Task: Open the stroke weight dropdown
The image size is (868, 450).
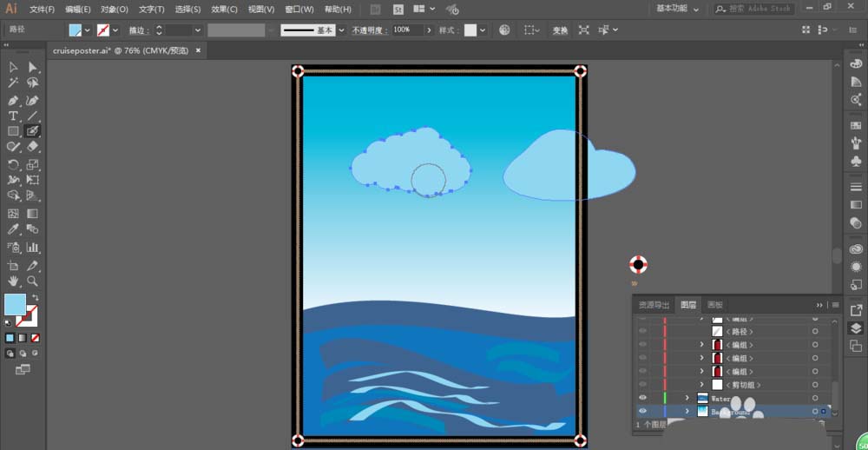Action: 198,30
